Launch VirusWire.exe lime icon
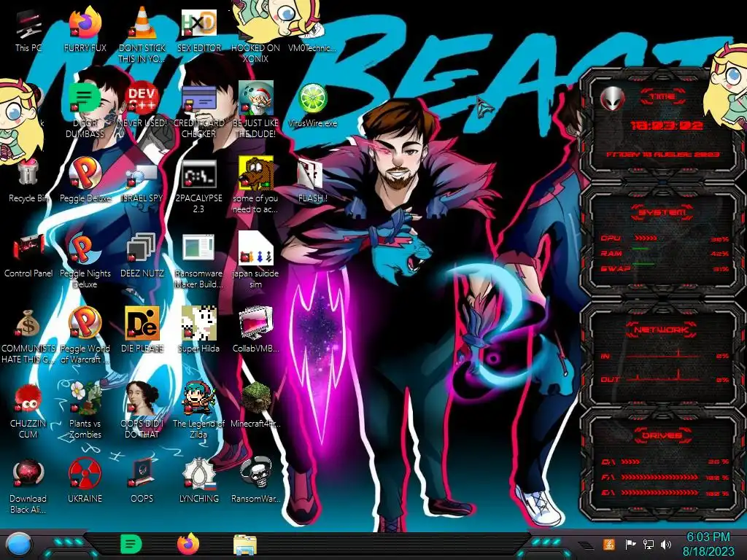 [312, 105]
